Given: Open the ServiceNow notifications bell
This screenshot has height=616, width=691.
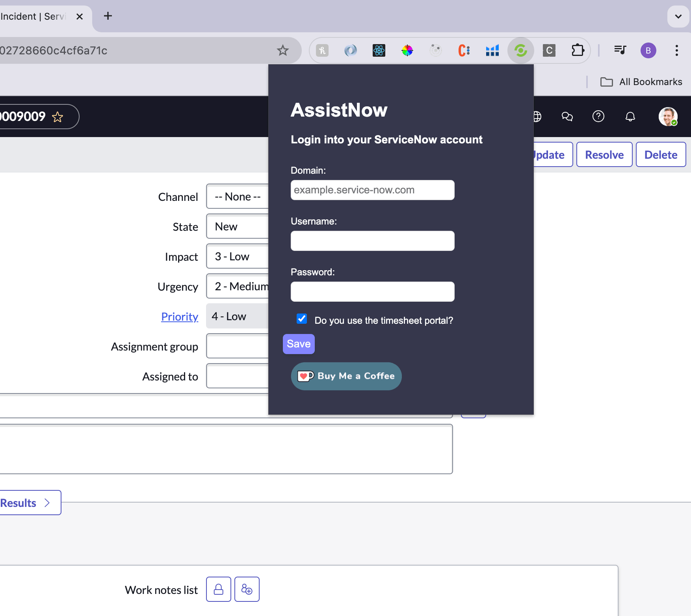Looking at the screenshot, I should coord(630,117).
